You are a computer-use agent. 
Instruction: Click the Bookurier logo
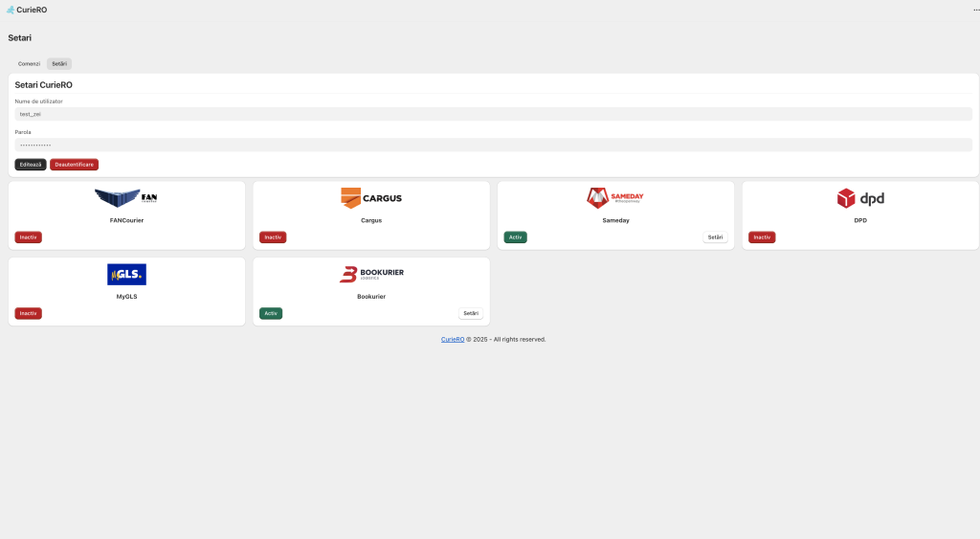click(371, 274)
